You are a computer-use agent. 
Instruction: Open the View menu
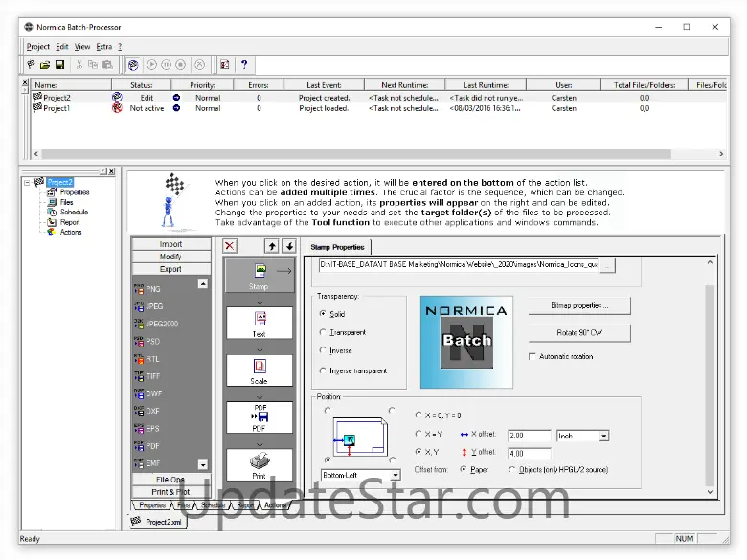[x=82, y=46]
